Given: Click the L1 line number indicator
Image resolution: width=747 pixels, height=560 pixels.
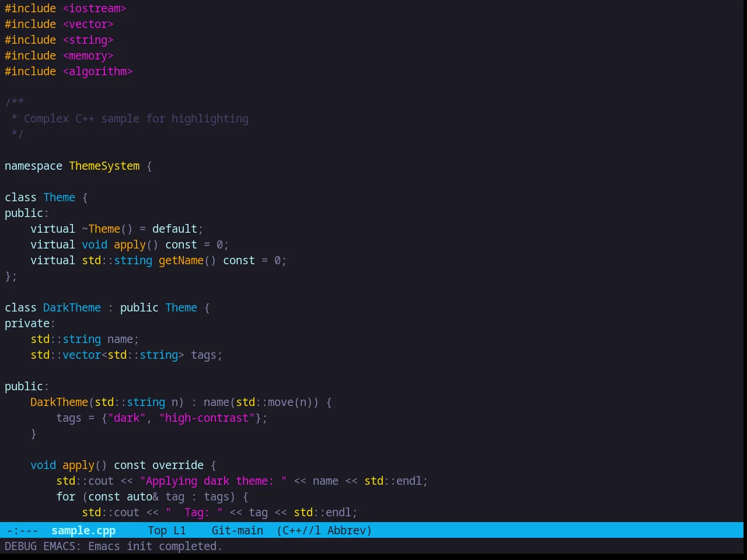Looking at the screenshot, I should (x=180, y=530).
